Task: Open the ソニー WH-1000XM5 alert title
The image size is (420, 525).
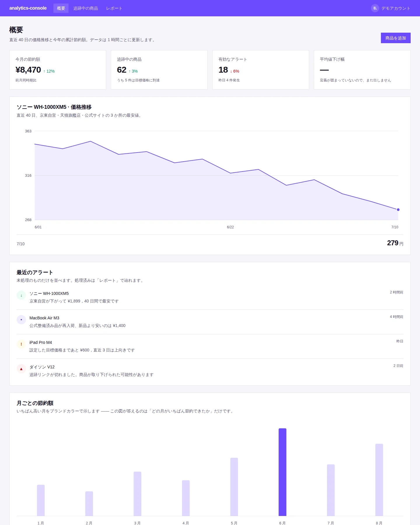Action: click(49, 293)
